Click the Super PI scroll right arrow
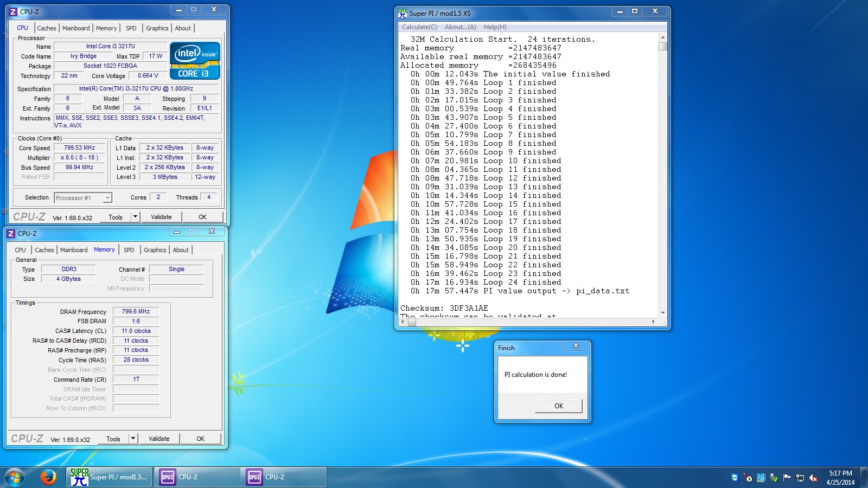The width and height of the screenshot is (868, 488). (x=653, y=322)
